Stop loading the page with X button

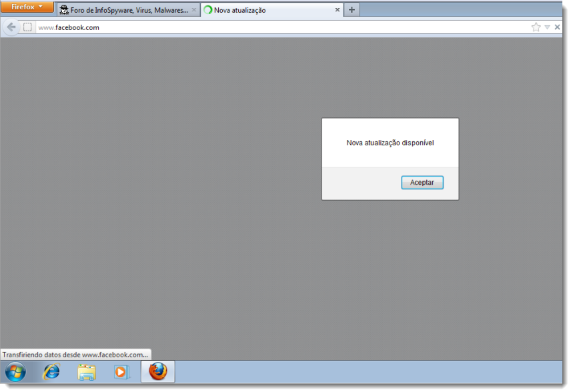tap(558, 27)
